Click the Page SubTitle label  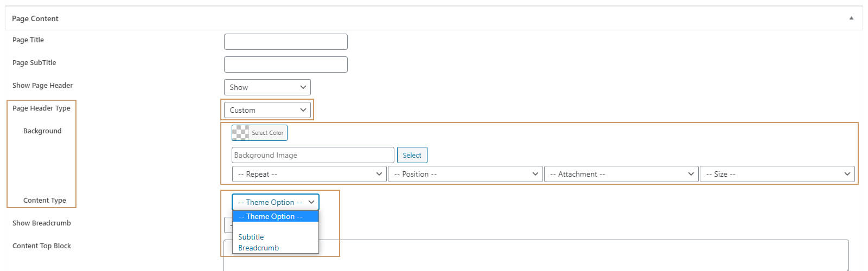pyautogui.click(x=34, y=63)
